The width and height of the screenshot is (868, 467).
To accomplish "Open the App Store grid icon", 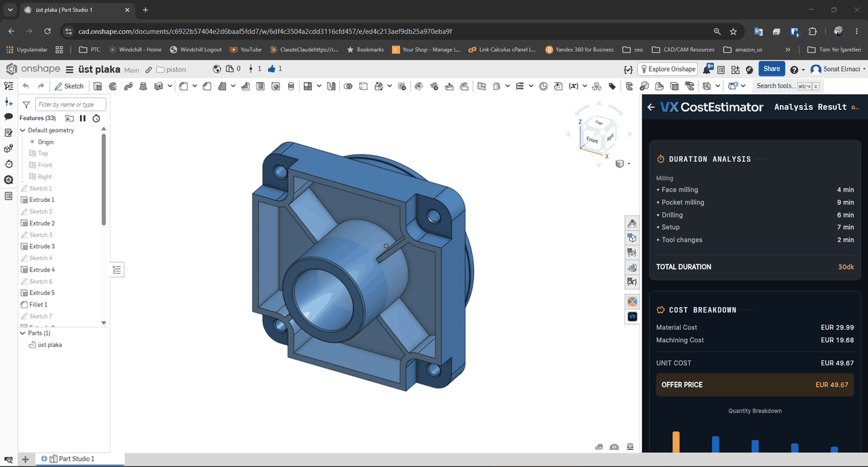I will [736, 69].
